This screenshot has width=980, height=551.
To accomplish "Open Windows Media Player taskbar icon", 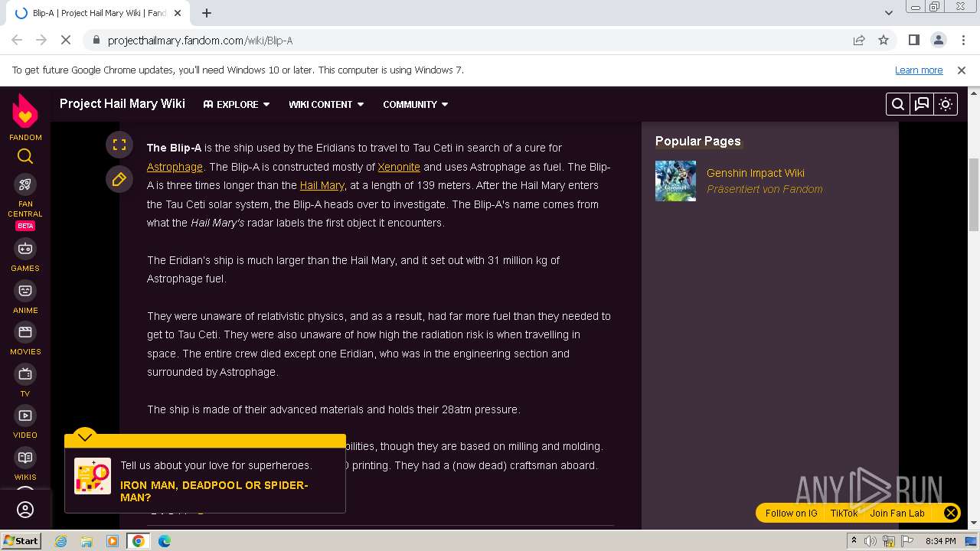I will coord(113,541).
